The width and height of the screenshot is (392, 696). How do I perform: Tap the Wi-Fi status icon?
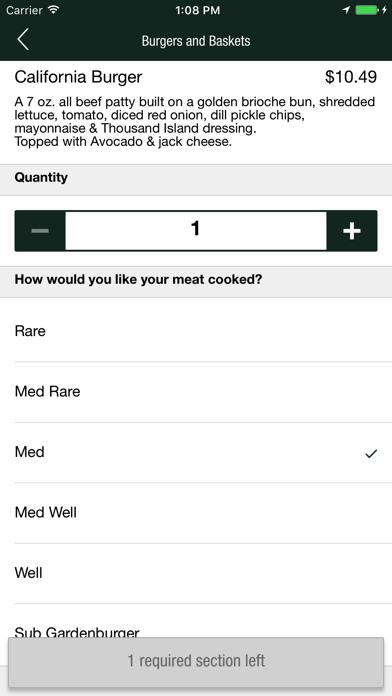(54, 10)
